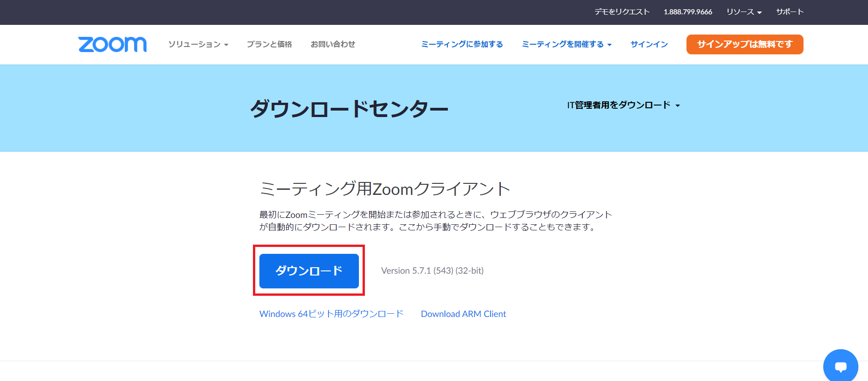Image resolution: width=868 pixels, height=381 pixels.
Task: Click the Zoom logo
Action: click(x=112, y=44)
